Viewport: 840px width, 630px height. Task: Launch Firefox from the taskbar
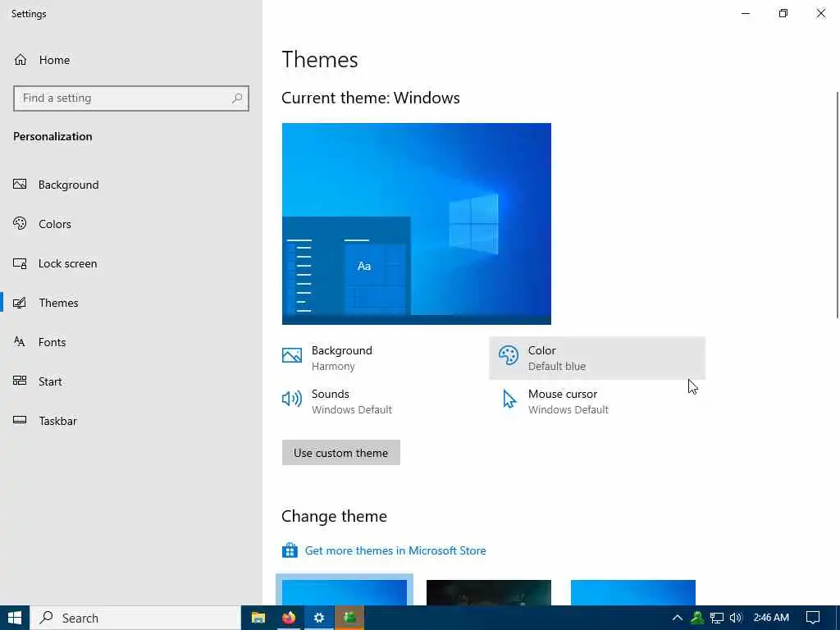(289, 618)
